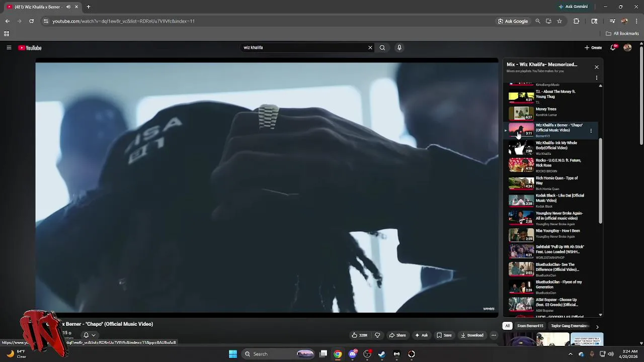Go back with the browser back arrow
644x362 pixels.
pos(7,21)
